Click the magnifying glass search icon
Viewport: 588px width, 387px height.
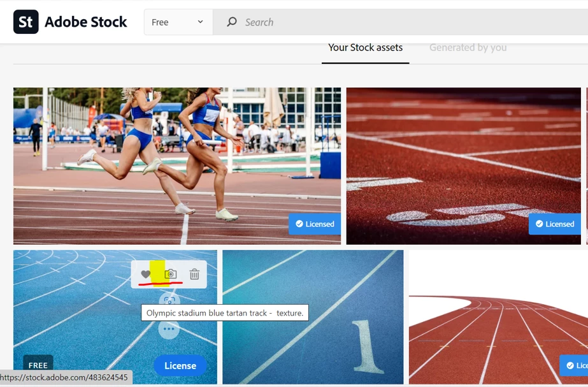(232, 22)
